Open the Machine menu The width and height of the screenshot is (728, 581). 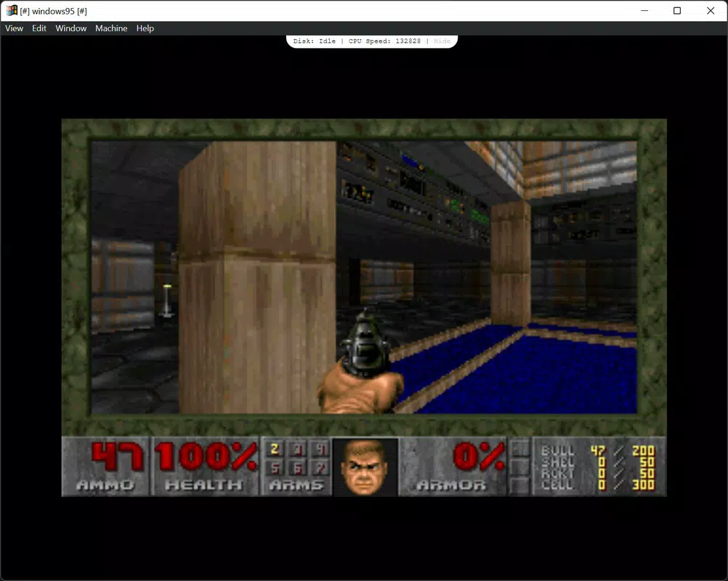(x=111, y=28)
